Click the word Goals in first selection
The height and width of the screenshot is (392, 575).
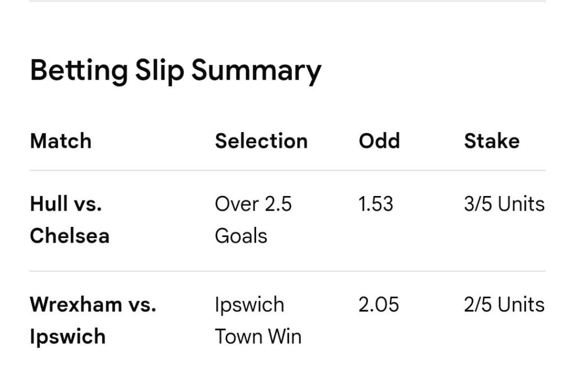click(x=241, y=236)
